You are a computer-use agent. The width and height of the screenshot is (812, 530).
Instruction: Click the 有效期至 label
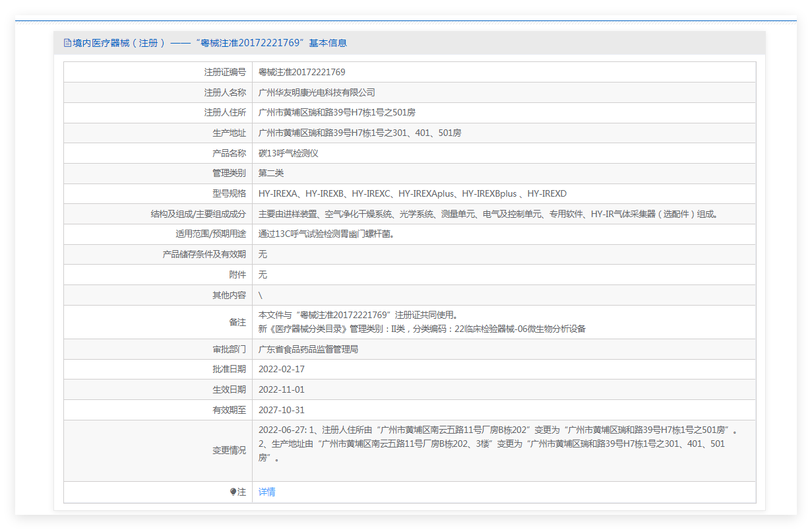pos(229,410)
